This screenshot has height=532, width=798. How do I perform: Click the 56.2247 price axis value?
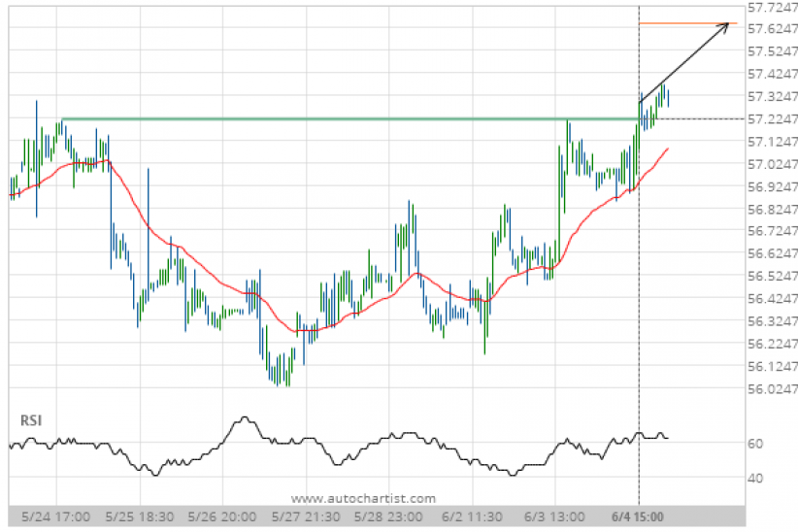773,344
